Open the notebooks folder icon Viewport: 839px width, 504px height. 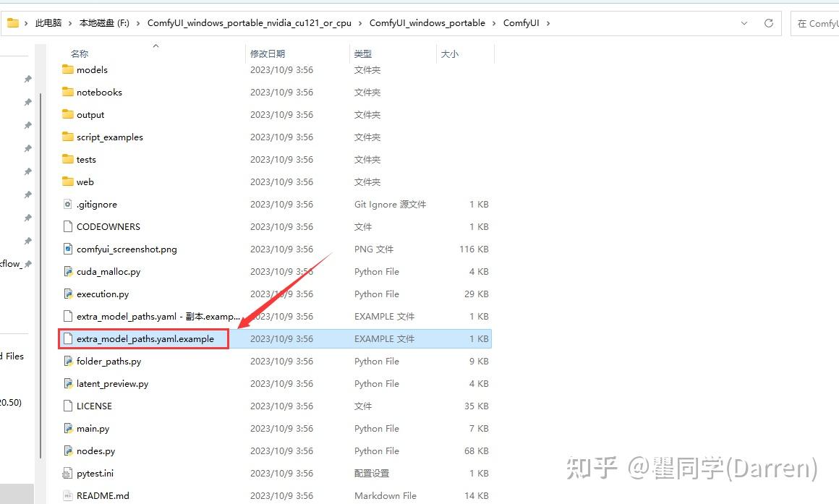[x=67, y=92]
